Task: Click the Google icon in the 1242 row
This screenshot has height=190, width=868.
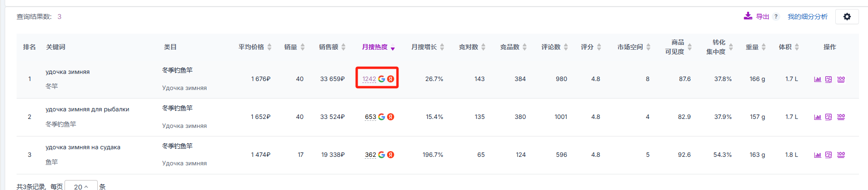Action: (381, 79)
